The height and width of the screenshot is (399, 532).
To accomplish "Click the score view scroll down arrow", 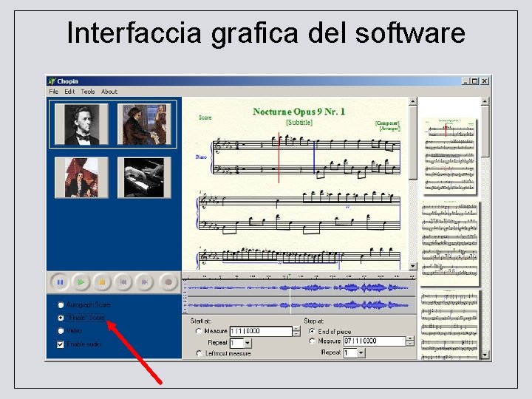I will [x=412, y=266].
